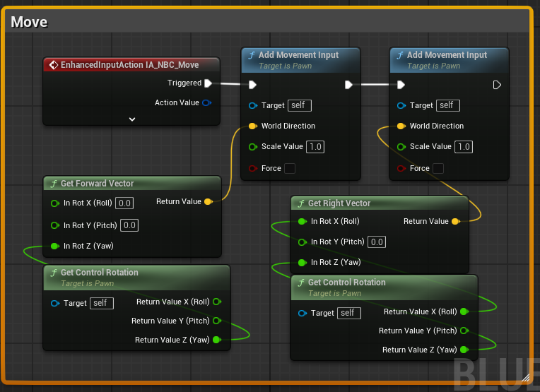This screenshot has height=392, width=540.
Task: Click Return Value Z (Yaw) pin on right Get Control Rotation
Action: [464, 350]
